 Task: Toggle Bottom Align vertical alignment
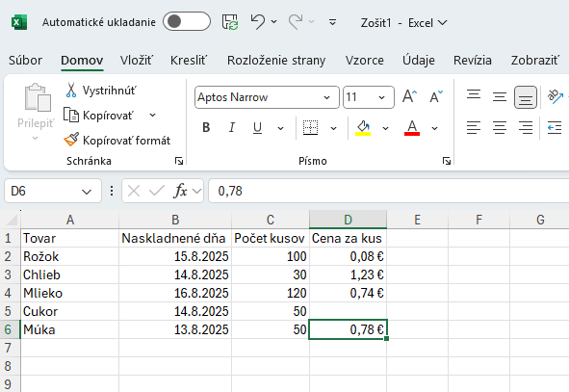click(x=526, y=97)
